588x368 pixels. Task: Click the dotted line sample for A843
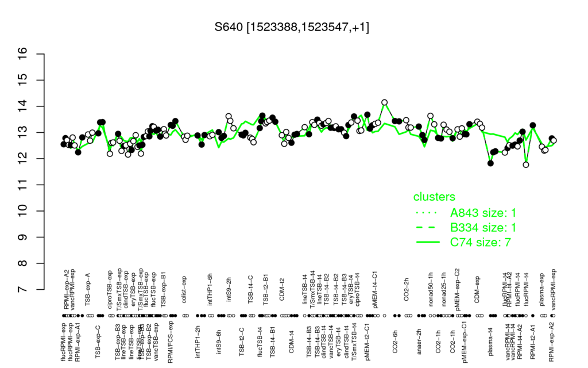427,213
